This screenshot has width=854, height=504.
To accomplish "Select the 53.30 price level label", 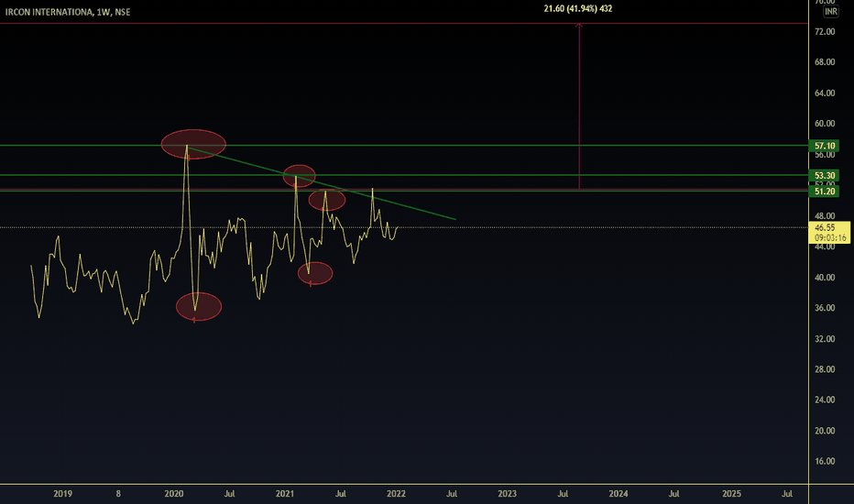I will 825,175.
